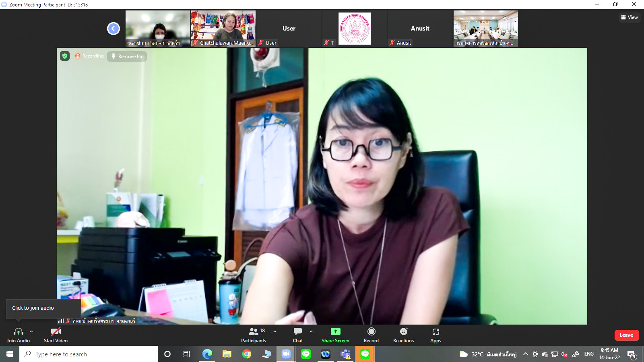Open Task View on the taskbar

pos(187,354)
